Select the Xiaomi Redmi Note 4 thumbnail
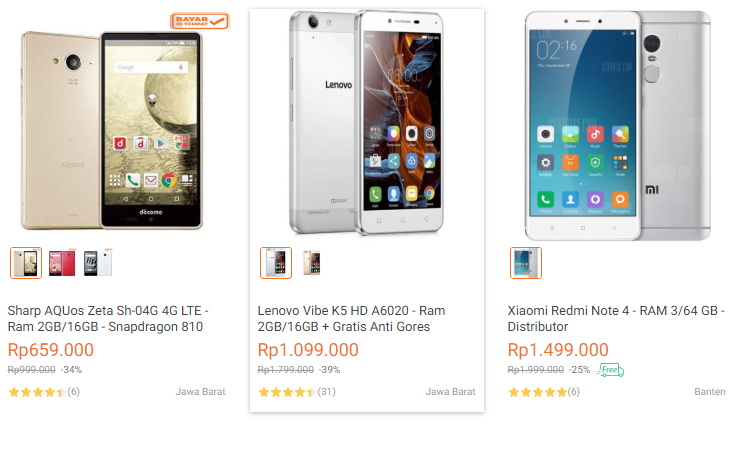The height and width of the screenshot is (459, 736). pyautogui.click(x=526, y=263)
